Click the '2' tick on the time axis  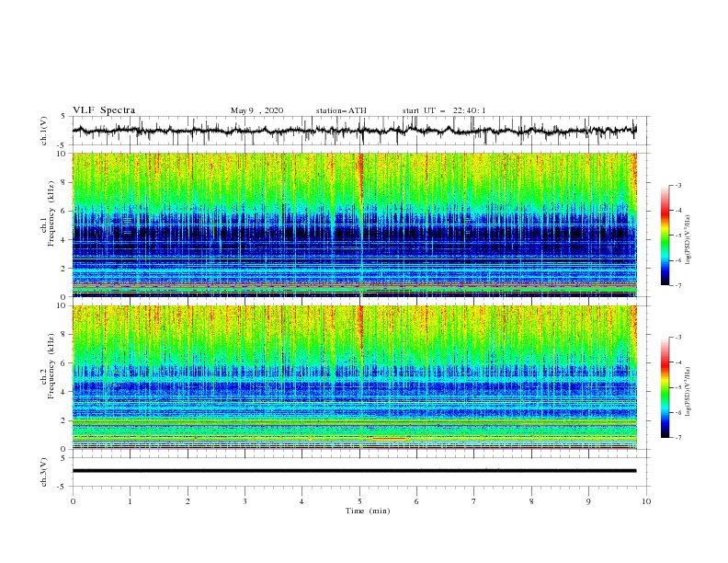coord(188,501)
